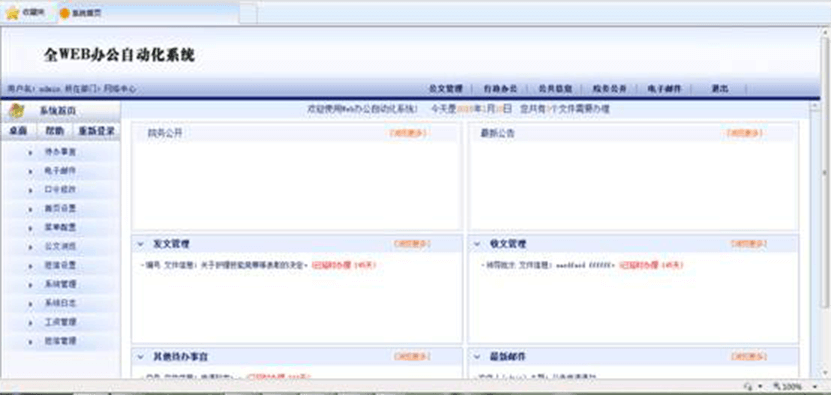Image resolution: width=831 pixels, height=395 pixels.
Task: Click the 系统首页 home icon in sidebar
Action: pyautogui.click(x=17, y=110)
